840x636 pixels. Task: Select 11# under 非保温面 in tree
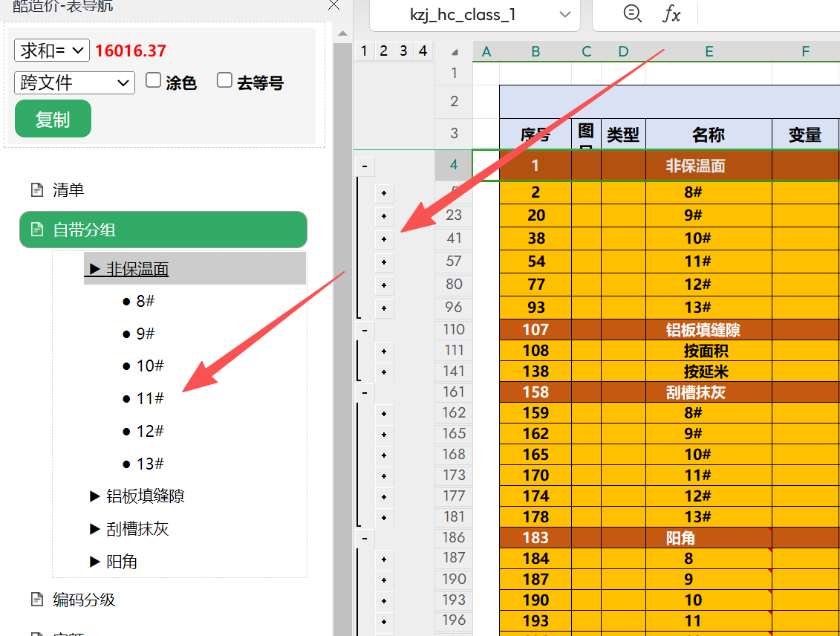click(150, 399)
